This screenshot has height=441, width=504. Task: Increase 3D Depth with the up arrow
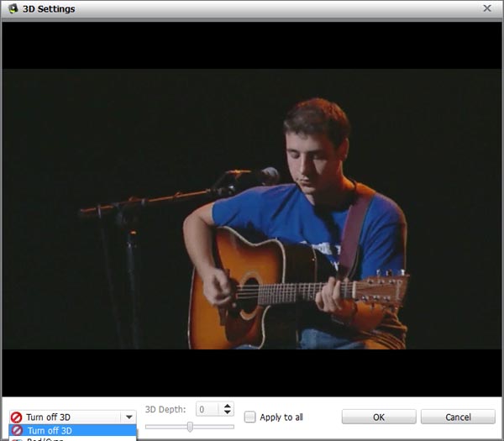coord(227,406)
